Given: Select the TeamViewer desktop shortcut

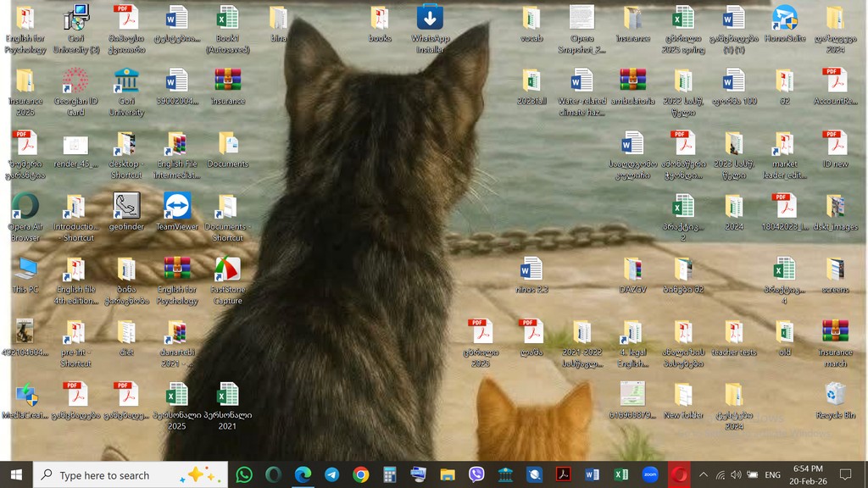Looking at the screenshot, I should point(177,212).
